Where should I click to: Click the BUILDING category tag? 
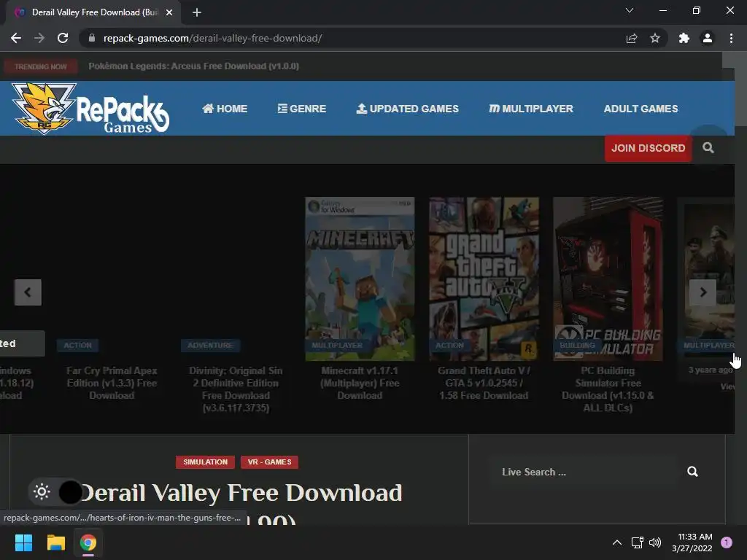(578, 345)
